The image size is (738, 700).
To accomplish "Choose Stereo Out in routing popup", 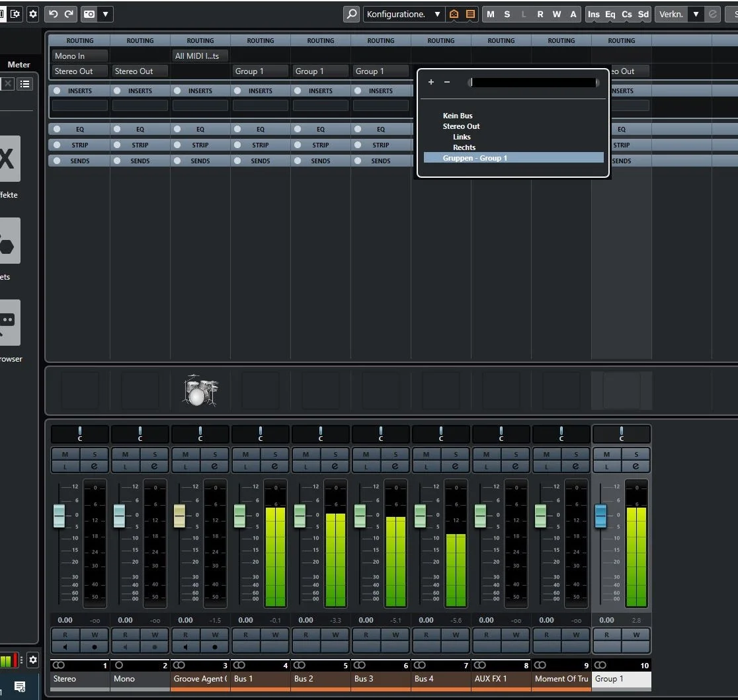I will tap(462, 126).
